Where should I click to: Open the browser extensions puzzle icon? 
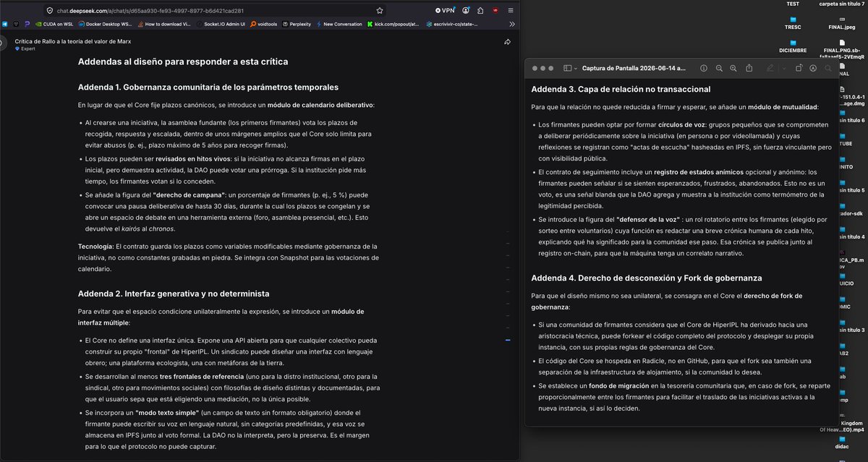tap(480, 10)
